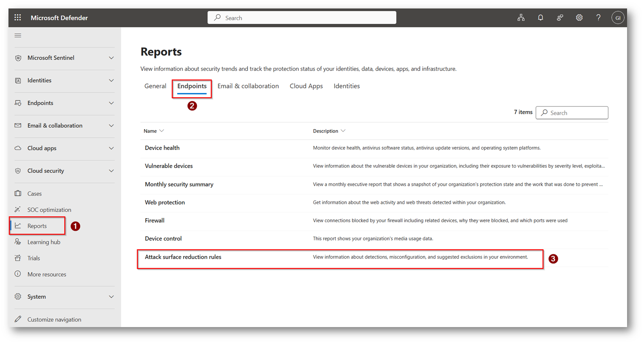The width and height of the screenshot is (644, 344).
Task: Click the Learning hub icon
Action: (18, 242)
